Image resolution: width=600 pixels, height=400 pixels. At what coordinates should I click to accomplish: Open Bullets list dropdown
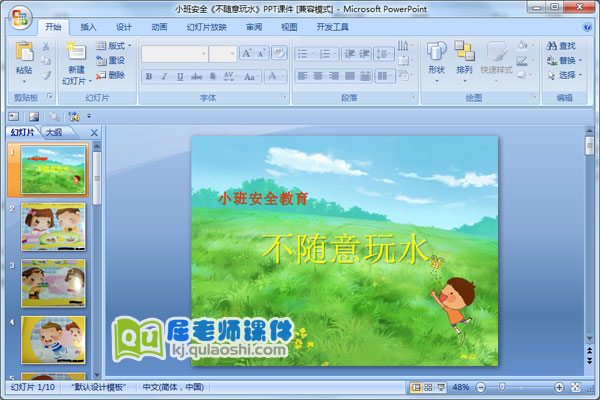pyautogui.click(x=306, y=54)
